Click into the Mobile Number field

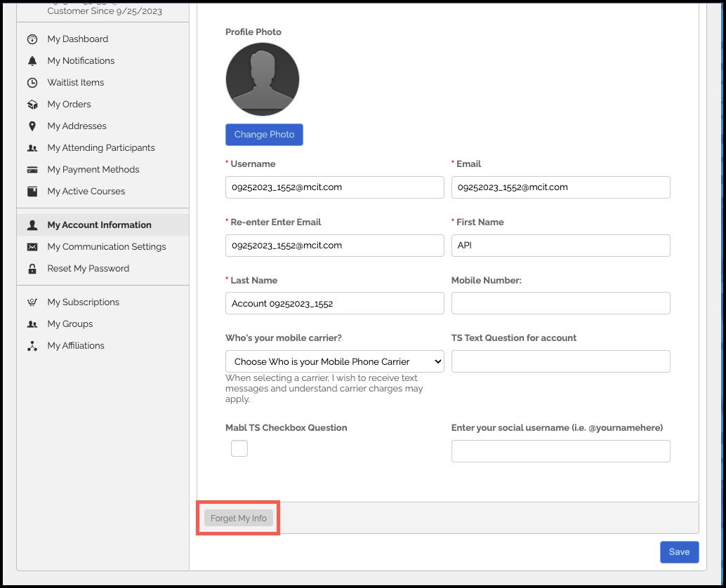(561, 303)
